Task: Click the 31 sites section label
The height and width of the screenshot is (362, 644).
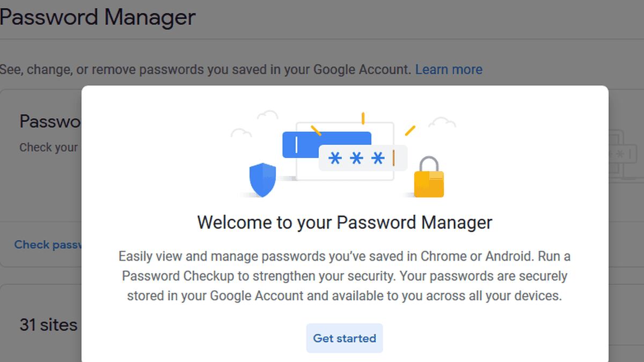Action: coord(47,324)
